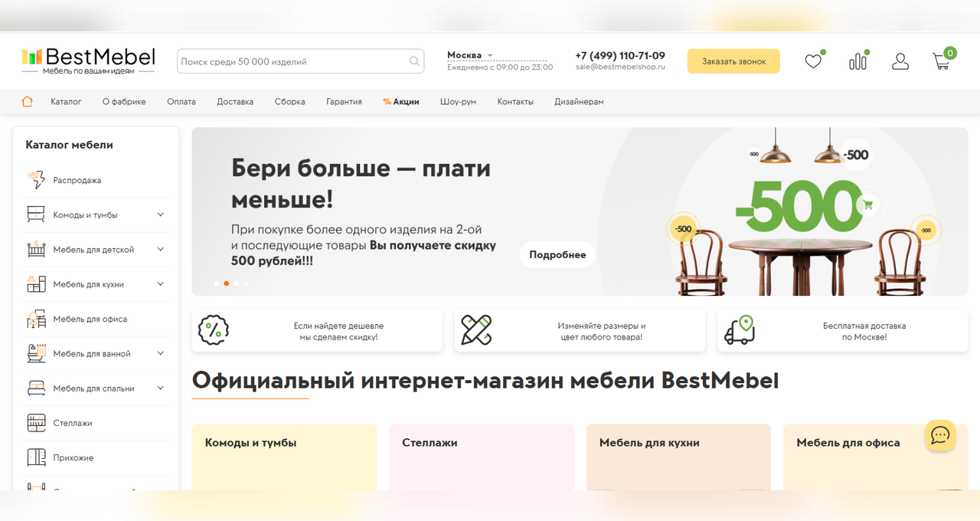Expand Комоды и тумбы subcategories
The width and height of the screenshot is (980, 521).
point(161,215)
